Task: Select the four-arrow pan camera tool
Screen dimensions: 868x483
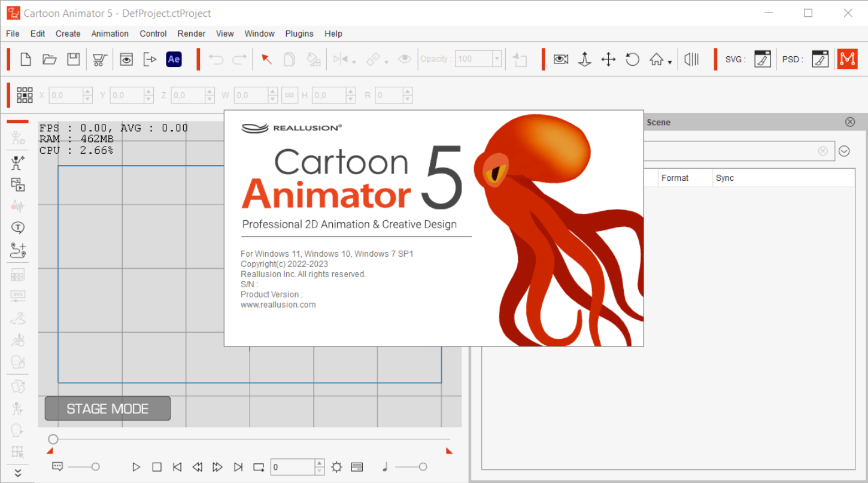Action: click(608, 59)
